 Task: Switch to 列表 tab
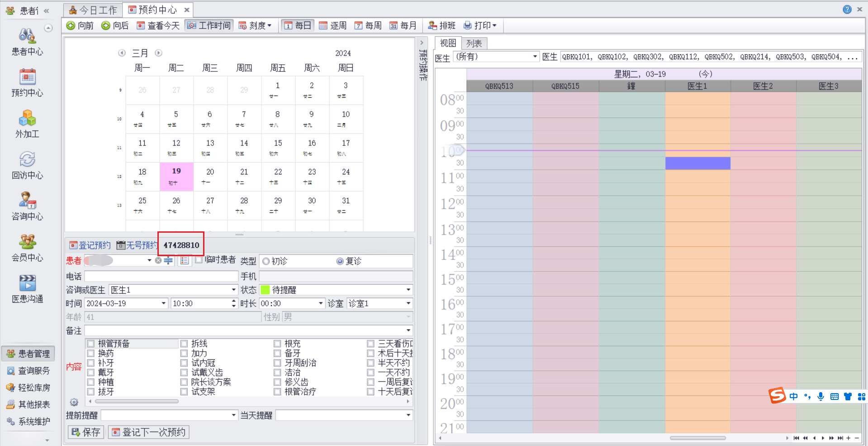[x=474, y=43]
